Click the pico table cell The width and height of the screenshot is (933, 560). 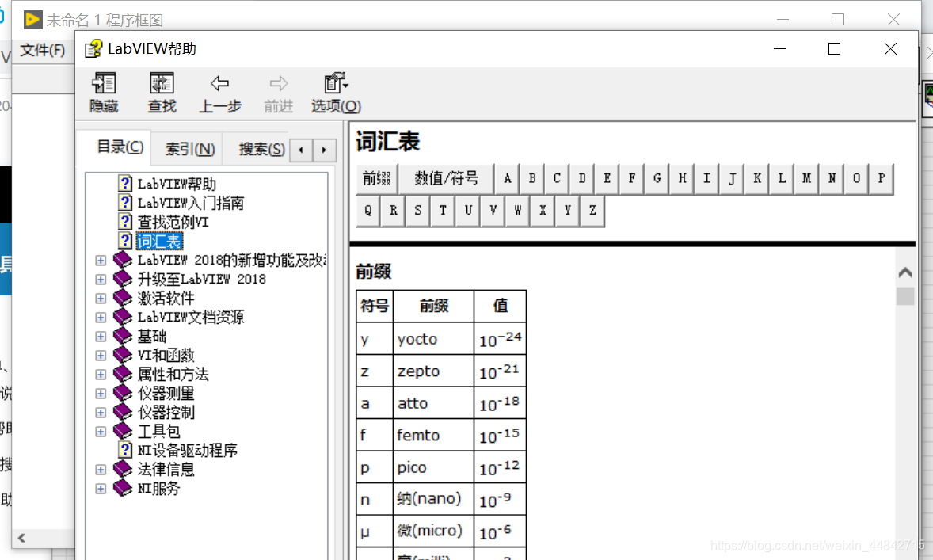pyautogui.click(x=434, y=468)
